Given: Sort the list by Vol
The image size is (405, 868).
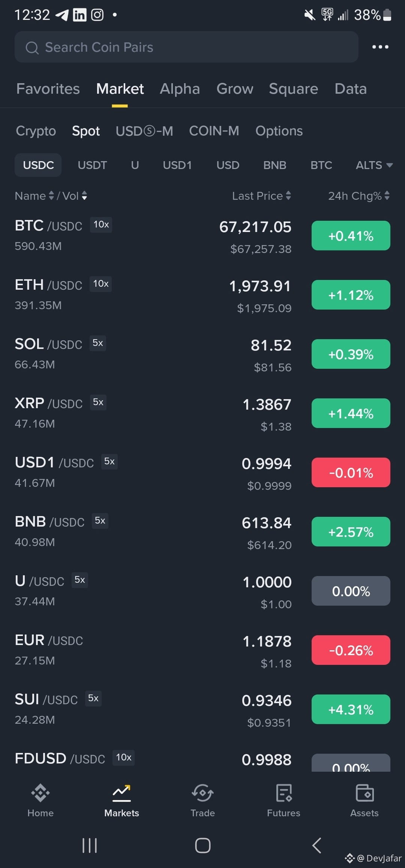Looking at the screenshot, I should click(75, 196).
